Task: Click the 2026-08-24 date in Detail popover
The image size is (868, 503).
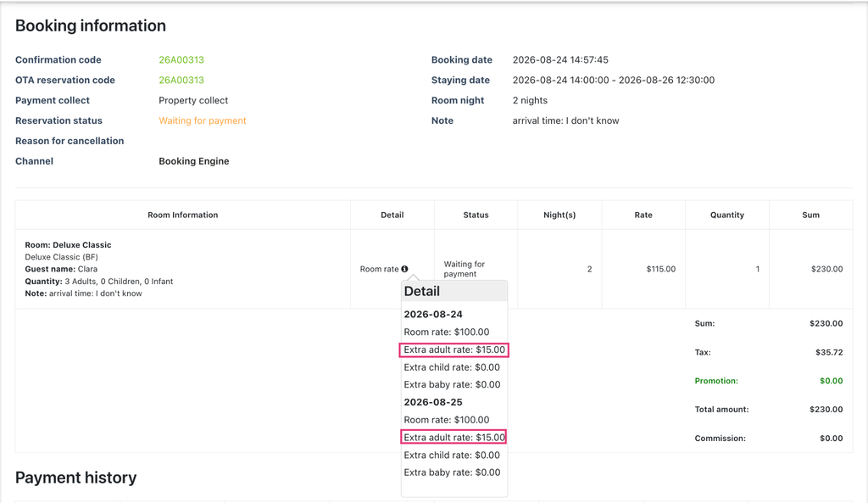Action: pos(433,314)
